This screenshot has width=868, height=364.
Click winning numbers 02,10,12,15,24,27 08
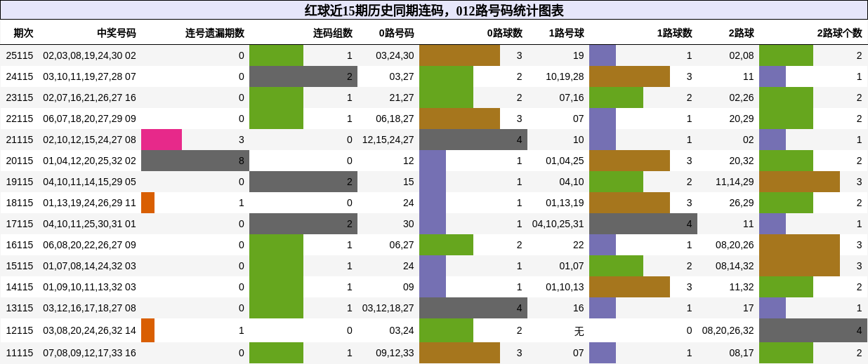pos(89,140)
